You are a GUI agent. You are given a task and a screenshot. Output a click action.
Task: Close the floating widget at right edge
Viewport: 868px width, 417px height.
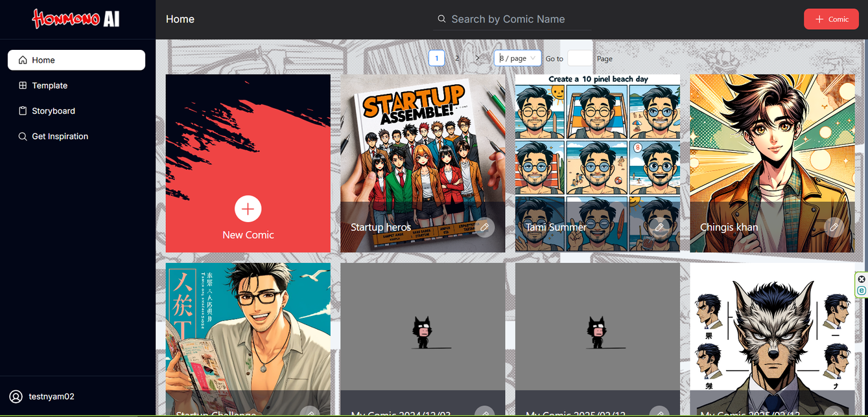(x=862, y=279)
